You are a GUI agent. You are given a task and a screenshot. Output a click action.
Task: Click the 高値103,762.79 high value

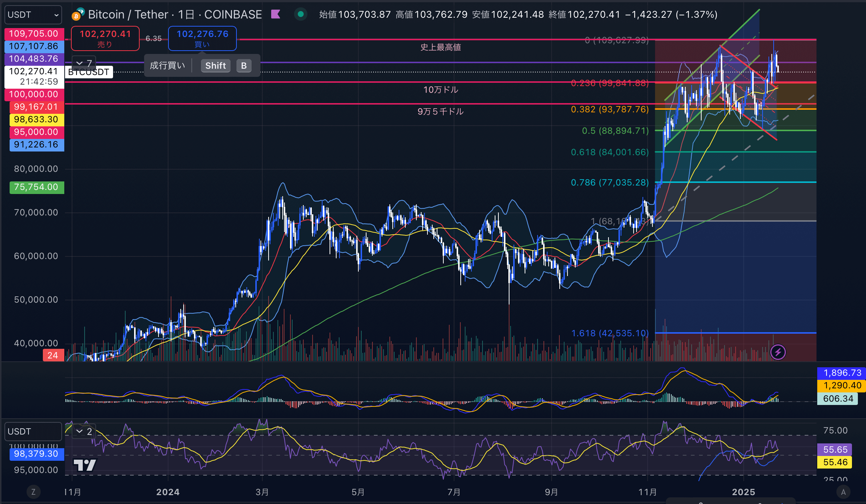pos(432,14)
